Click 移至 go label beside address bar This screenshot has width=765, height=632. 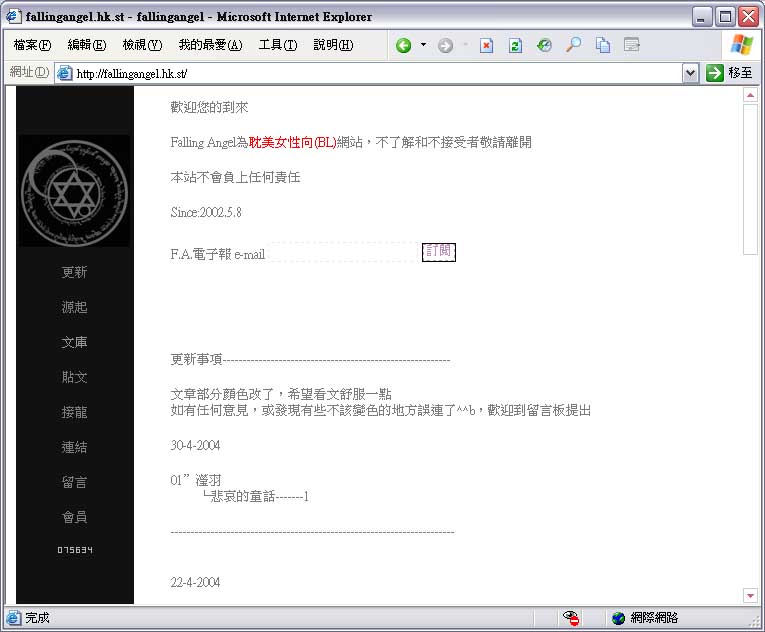(x=740, y=73)
